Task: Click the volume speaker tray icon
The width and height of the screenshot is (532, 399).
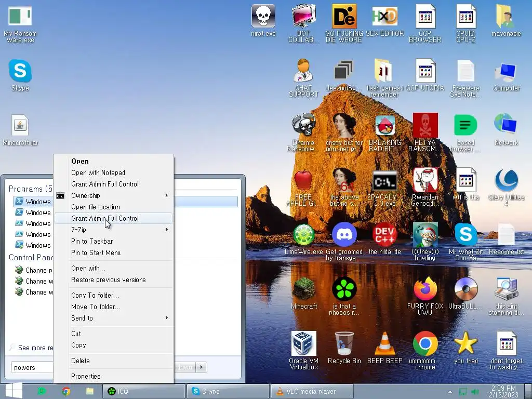Action: pyautogui.click(x=475, y=392)
